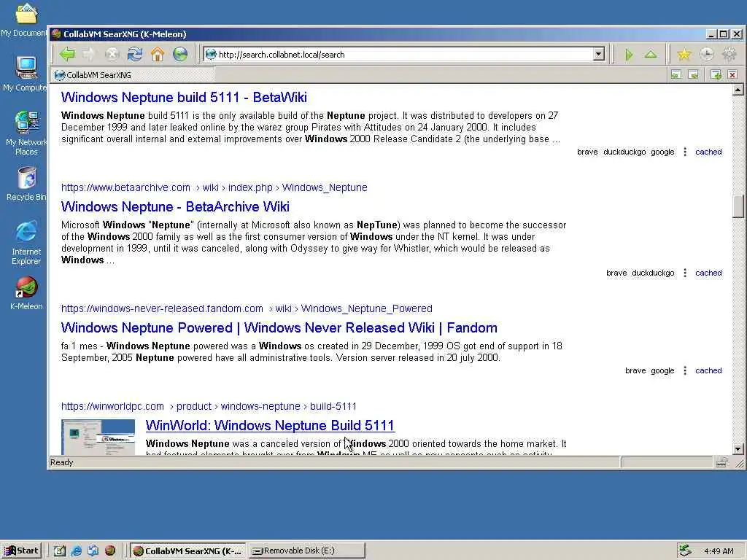Launch K-Meleon from the desktop shortcut

26,293
